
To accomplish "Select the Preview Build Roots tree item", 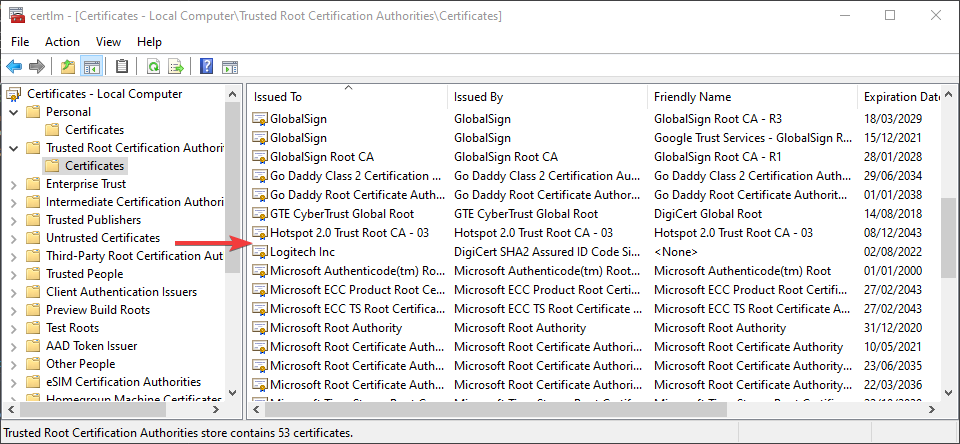I will pos(98,310).
